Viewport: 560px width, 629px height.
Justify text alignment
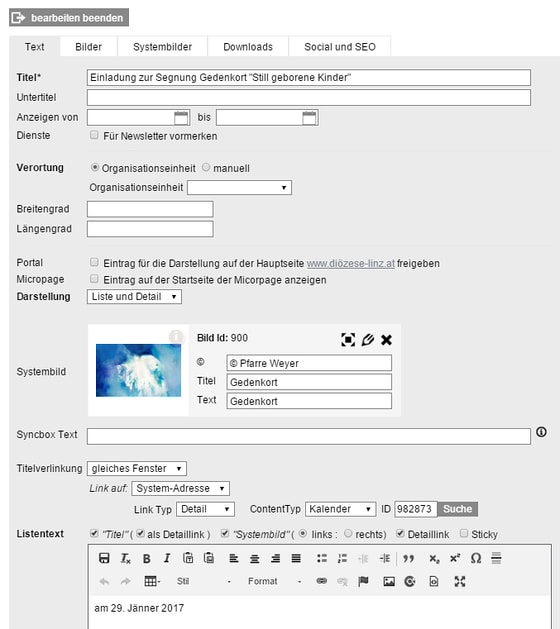296,558
